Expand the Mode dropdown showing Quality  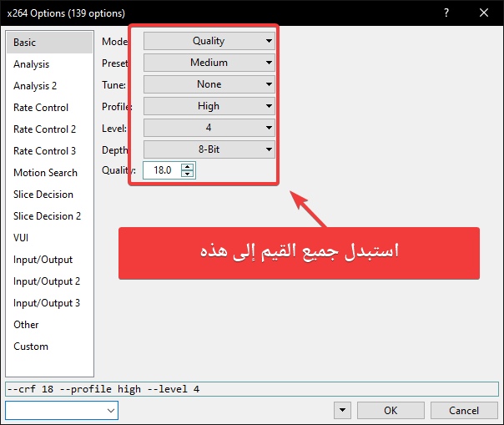pos(209,41)
